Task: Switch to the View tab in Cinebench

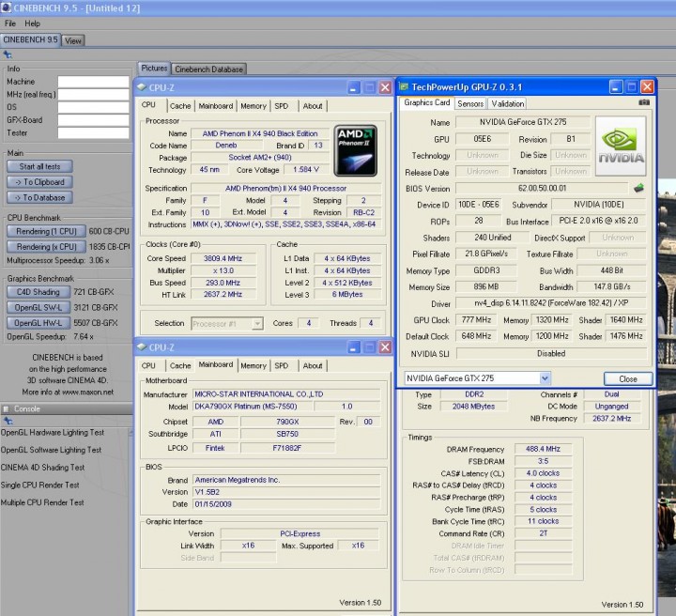Action: 73,40
